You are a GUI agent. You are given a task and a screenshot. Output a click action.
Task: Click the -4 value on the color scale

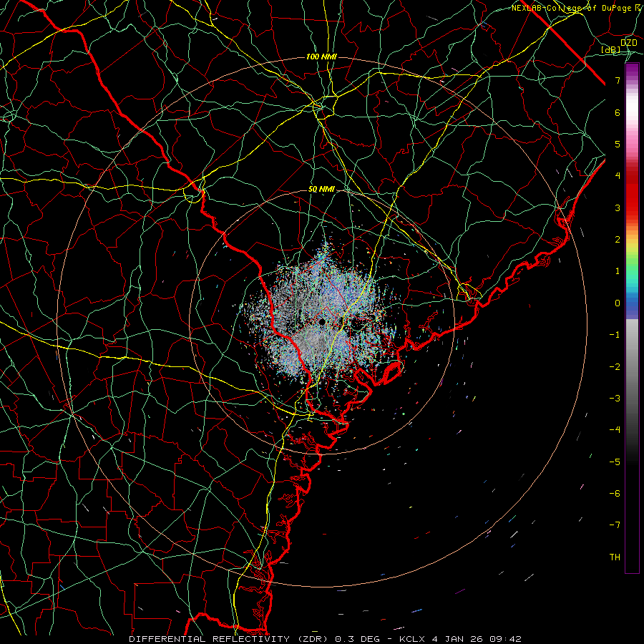click(x=615, y=429)
